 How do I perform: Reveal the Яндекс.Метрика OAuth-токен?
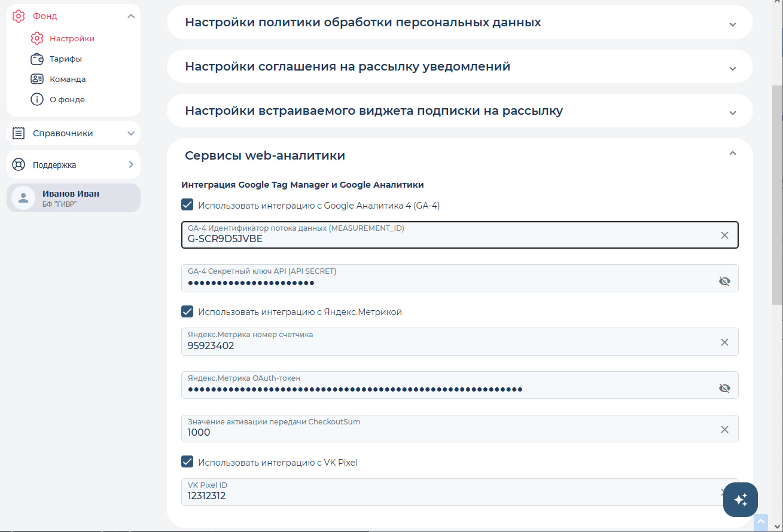[x=724, y=388]
